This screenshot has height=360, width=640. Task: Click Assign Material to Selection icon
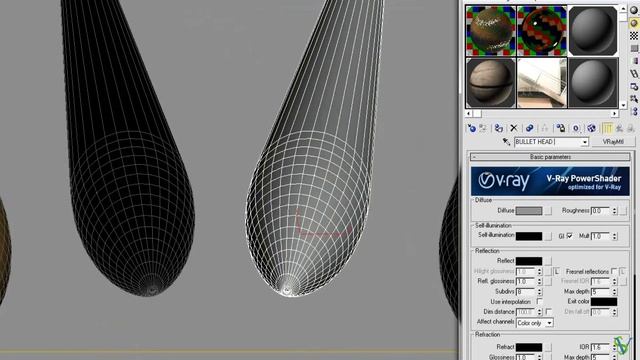(498, 128)
